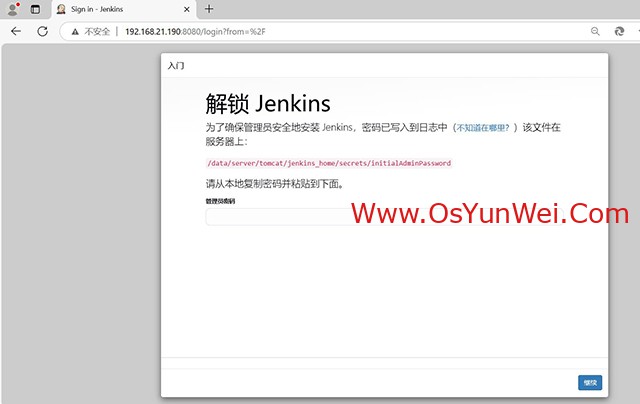Open the 不知道在哪里? help link

(483, 128)
